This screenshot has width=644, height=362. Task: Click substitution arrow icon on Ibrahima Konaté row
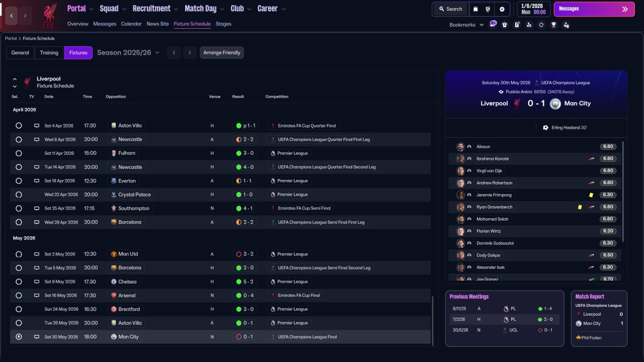pyautogui.click(x=592, y=159)
